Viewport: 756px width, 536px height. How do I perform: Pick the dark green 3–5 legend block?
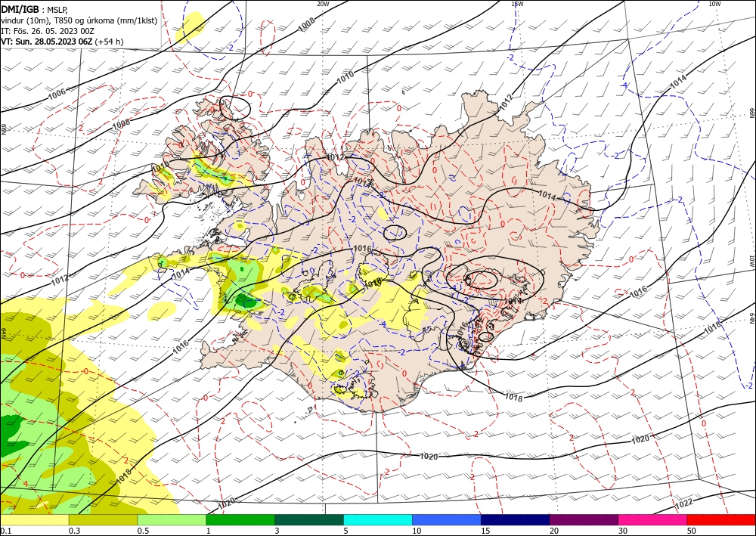click(x=309, y=519)
